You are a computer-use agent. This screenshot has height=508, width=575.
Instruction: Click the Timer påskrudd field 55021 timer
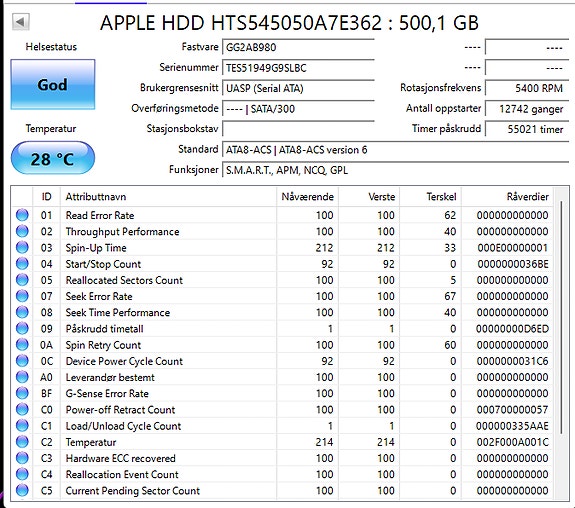[527, 129]
